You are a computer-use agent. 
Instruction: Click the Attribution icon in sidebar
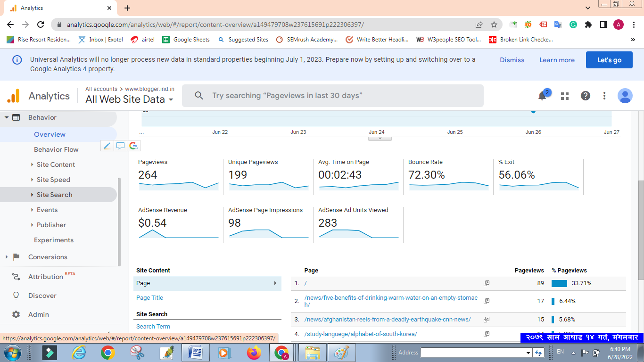tap(16, 277)
